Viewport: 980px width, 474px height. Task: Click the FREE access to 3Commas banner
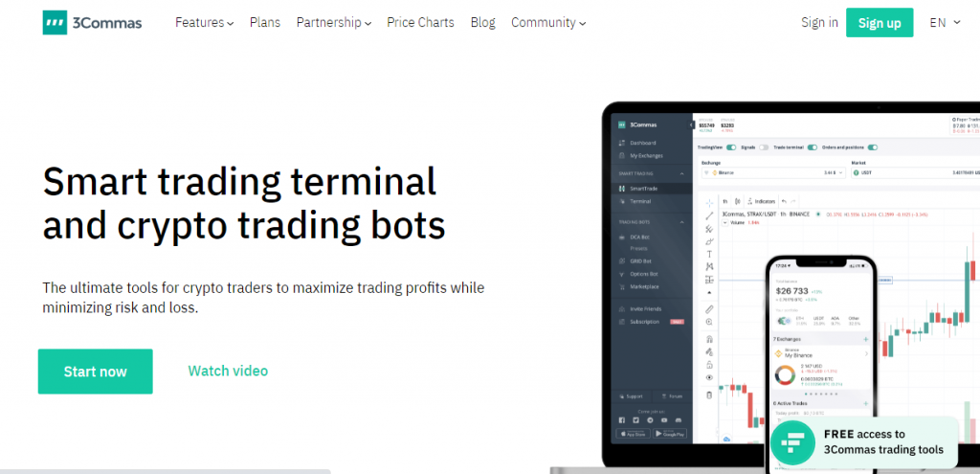(864, 441)
